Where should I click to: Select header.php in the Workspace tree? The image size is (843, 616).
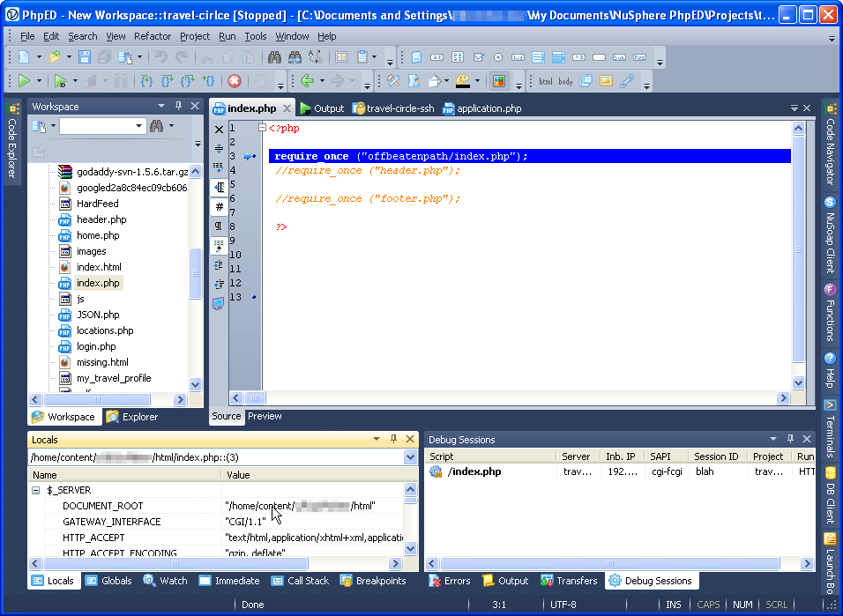click(x=101, y=219)
